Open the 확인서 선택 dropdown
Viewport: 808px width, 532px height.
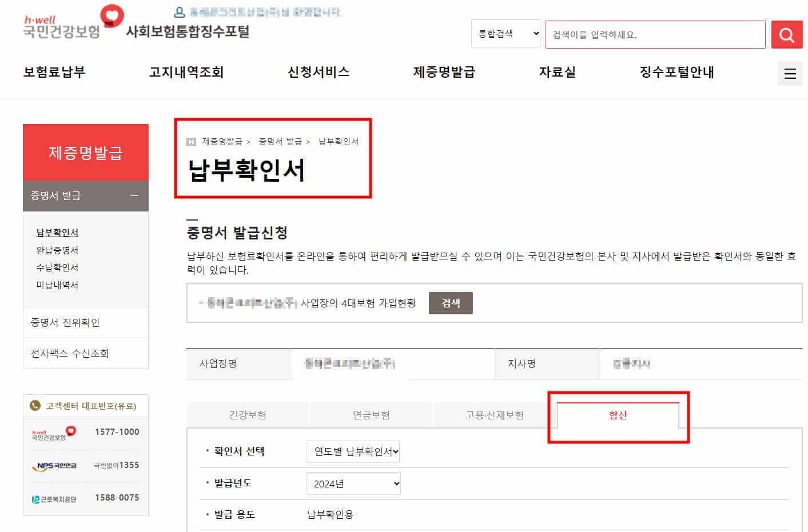353,451
